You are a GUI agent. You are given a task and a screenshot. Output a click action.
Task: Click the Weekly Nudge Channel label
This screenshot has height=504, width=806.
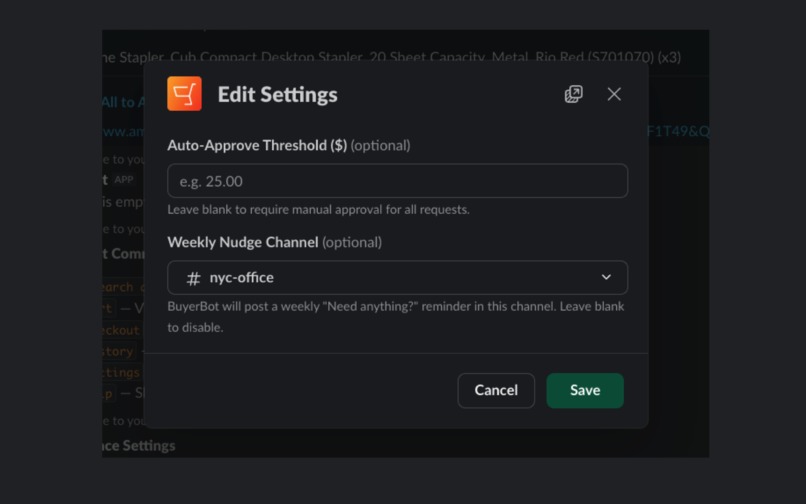point(243,242)
